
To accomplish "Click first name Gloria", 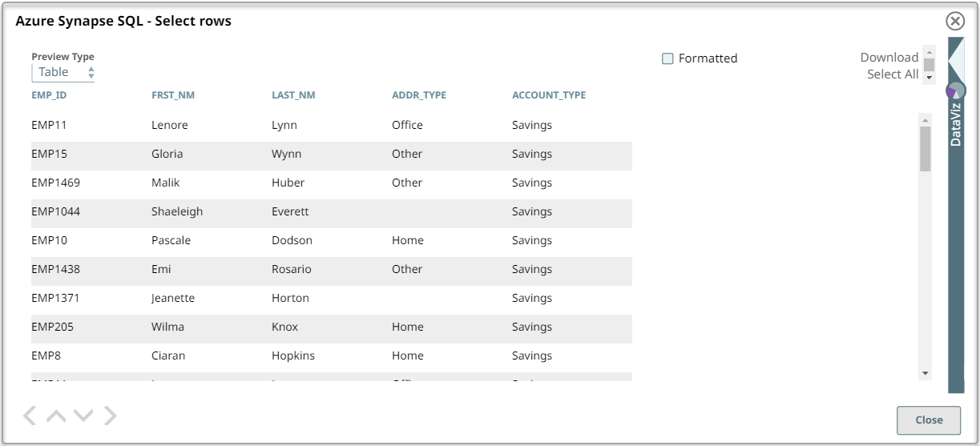I will tap(167, 154).
